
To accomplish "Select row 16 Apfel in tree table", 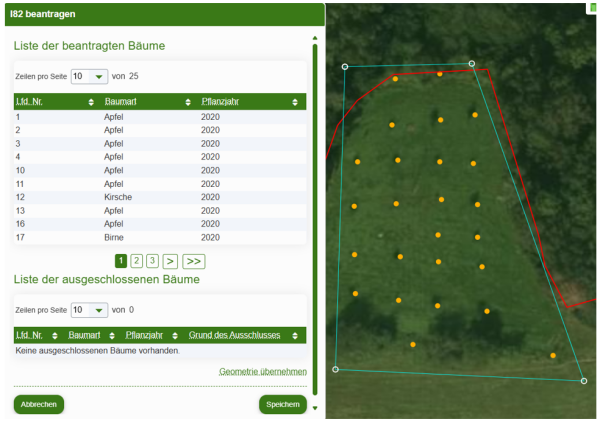I will coord(160,224).
